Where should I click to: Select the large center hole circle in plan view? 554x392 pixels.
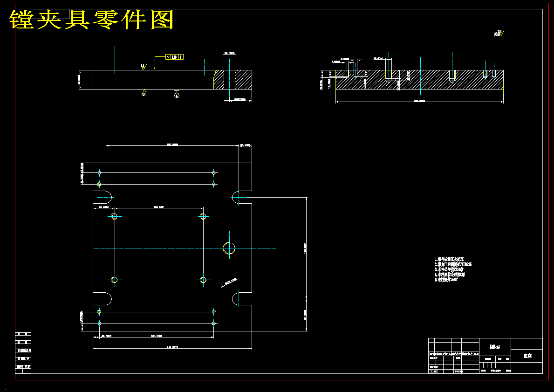click(229, 248)
